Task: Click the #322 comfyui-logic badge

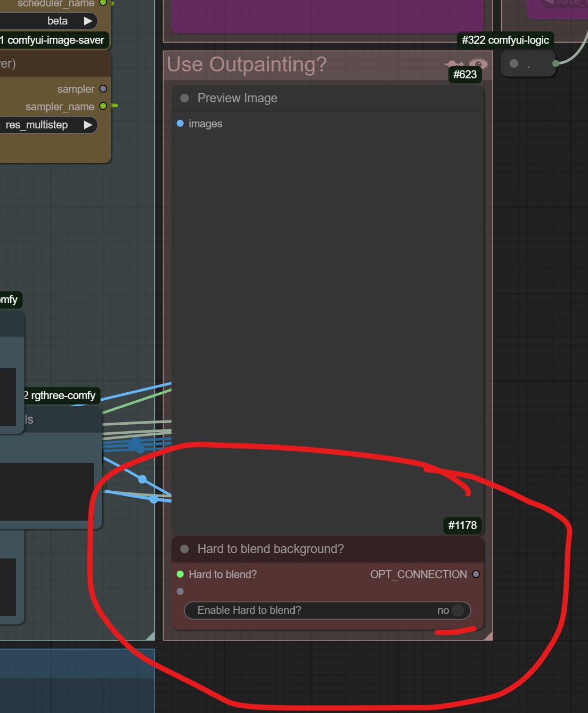Action: [505, 40]
